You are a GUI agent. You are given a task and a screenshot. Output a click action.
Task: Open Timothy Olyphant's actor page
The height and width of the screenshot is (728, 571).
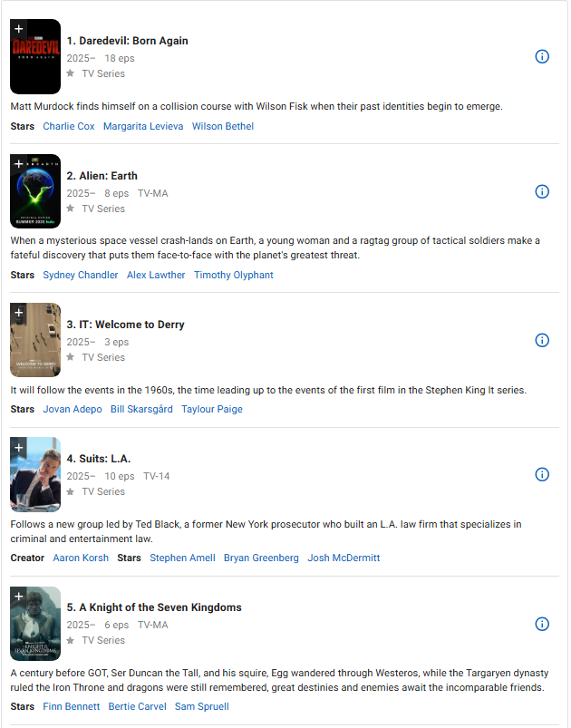point(234,275)
